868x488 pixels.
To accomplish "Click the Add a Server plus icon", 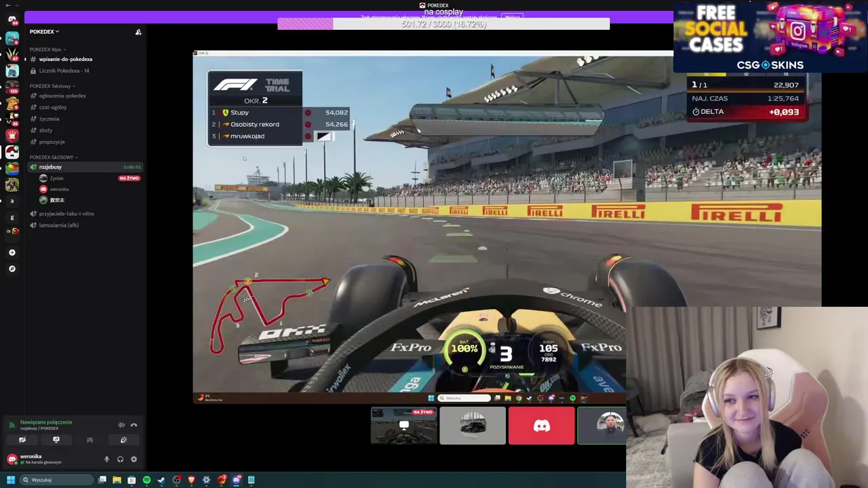I will (x=12, y=252).
